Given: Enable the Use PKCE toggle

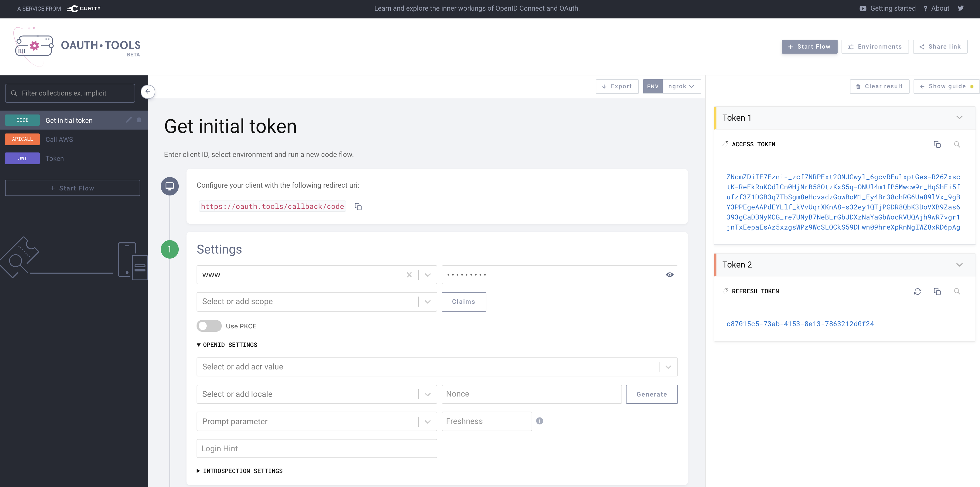Looking at the screenshot, I should pos(209,326).
